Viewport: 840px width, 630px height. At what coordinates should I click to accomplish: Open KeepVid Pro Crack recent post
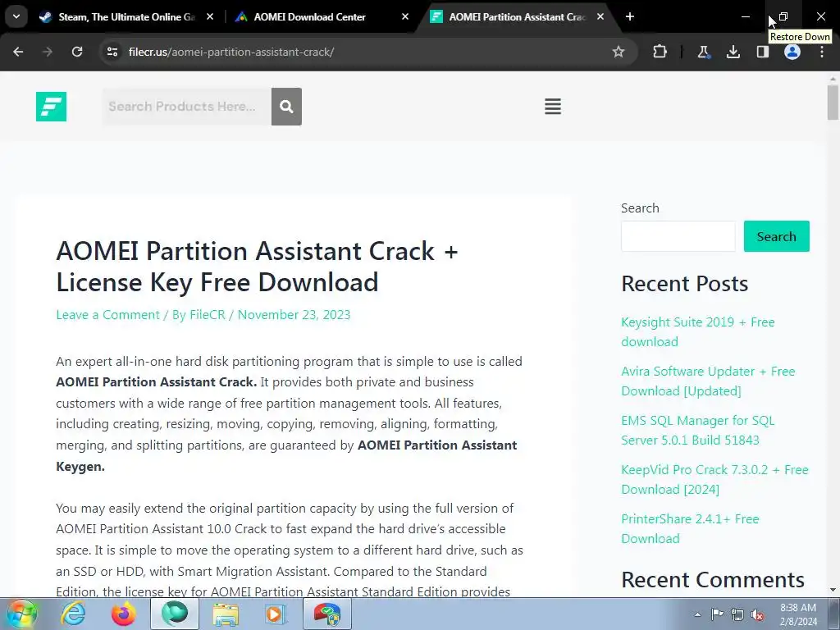pyautogui.click(x=714, y=479)
